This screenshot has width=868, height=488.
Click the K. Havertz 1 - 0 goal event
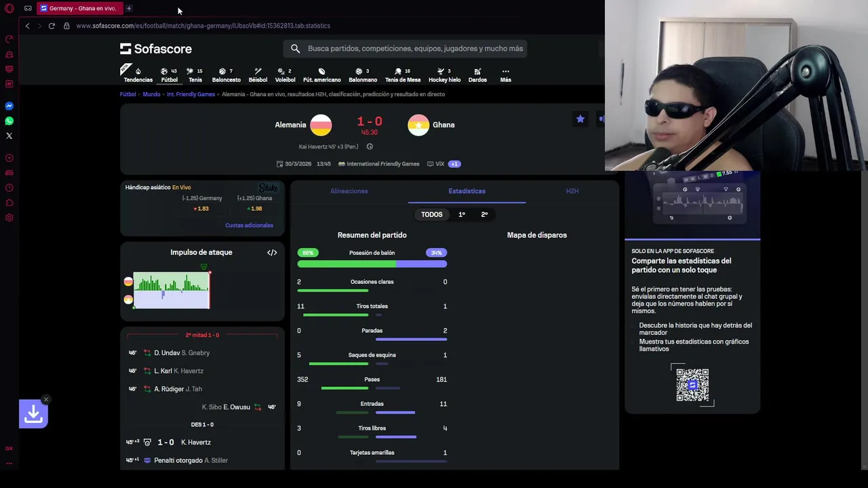tap(202, 443)
